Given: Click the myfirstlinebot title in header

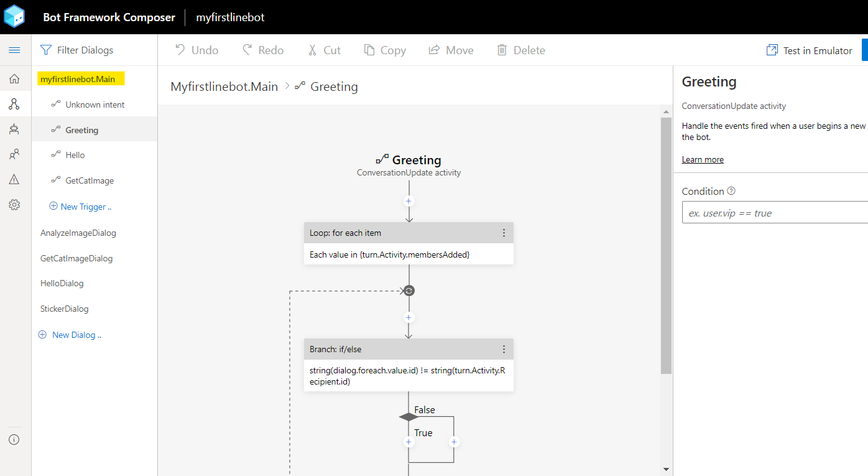Looking at the screenshot, I should pos(230,17).
